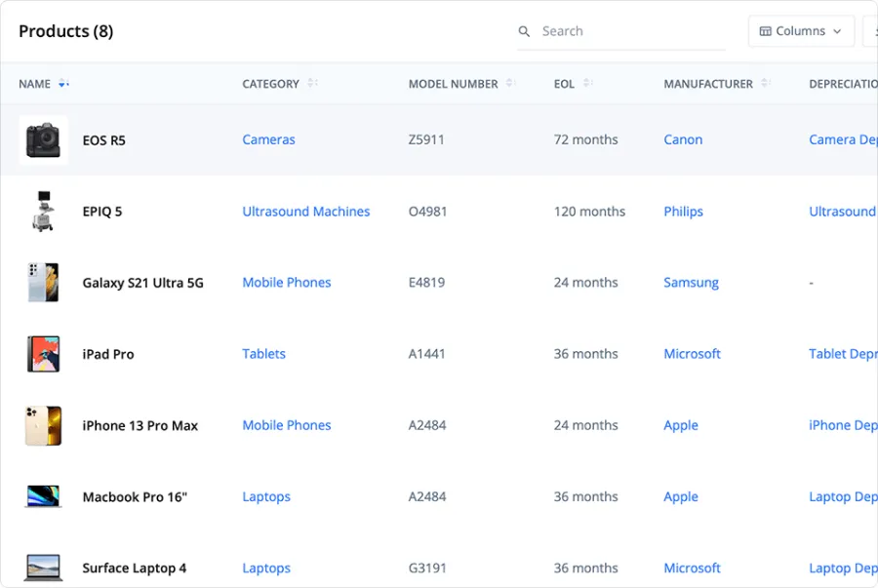Click the 120 months EOL value
This screenshot has width=878, height=588.
coord(589,212)
